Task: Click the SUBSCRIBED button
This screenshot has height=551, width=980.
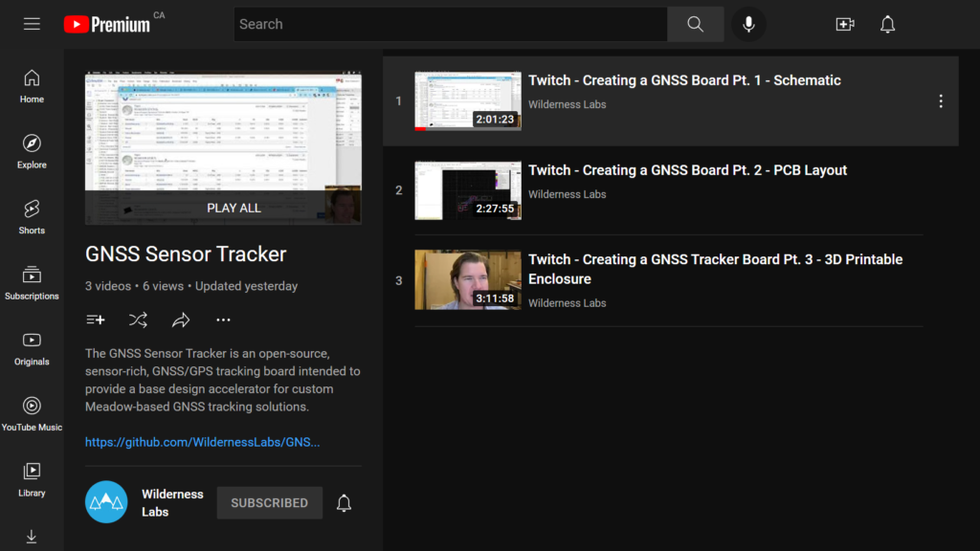Action: [x=269, y=503]
